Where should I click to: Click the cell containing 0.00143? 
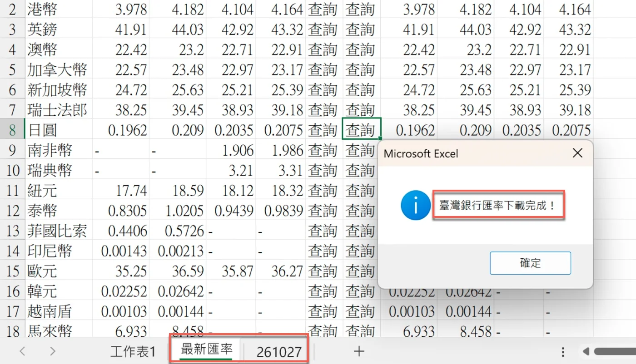click(x=121, y=251)
